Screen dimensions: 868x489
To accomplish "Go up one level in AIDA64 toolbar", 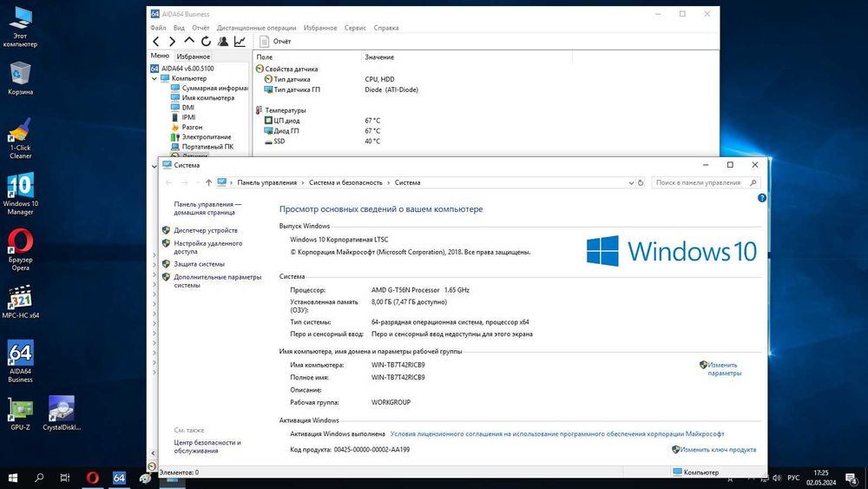I will tap(189, 41).
